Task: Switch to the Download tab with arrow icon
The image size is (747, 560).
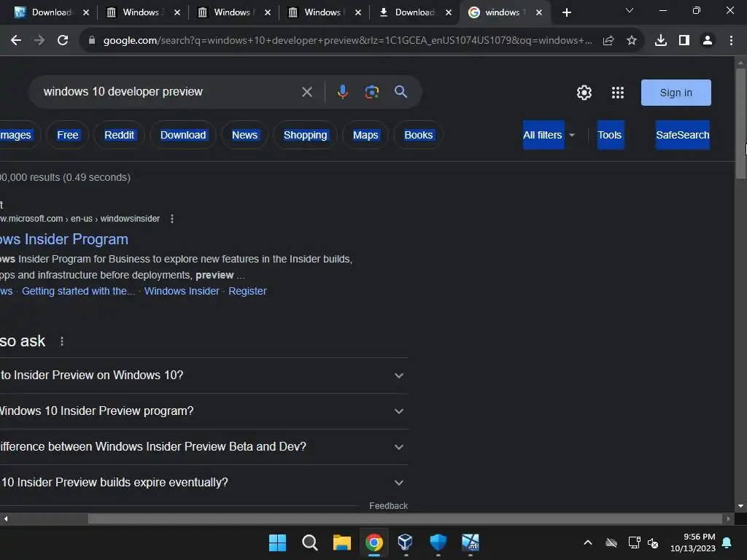Action: coord(415,12)
